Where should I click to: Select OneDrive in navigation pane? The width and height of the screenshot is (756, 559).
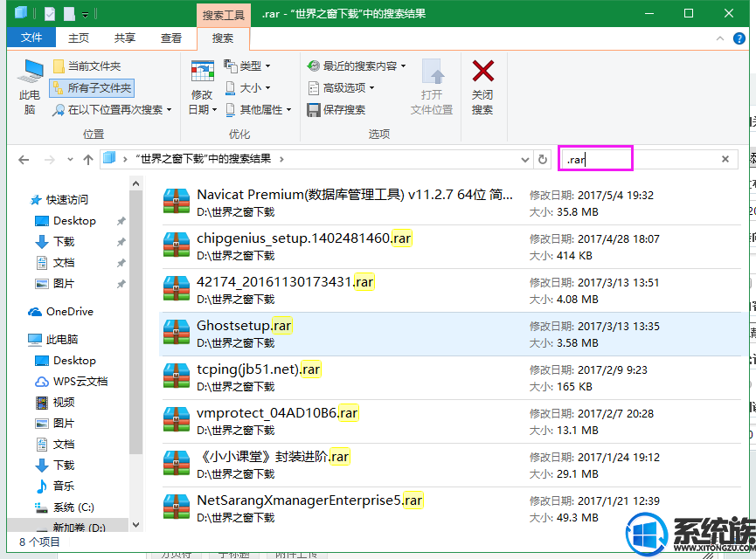click(61, 312)
